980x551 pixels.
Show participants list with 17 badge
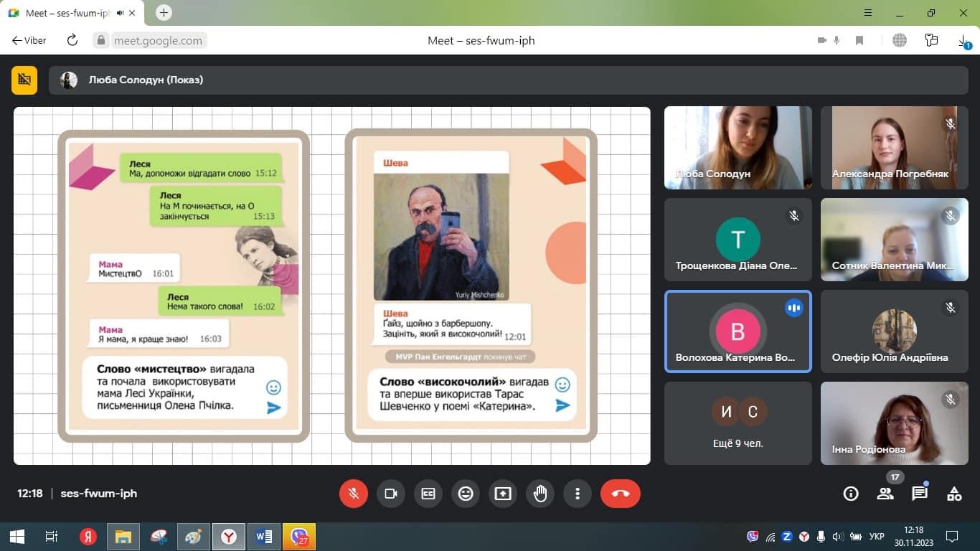(x=885, y=494)
